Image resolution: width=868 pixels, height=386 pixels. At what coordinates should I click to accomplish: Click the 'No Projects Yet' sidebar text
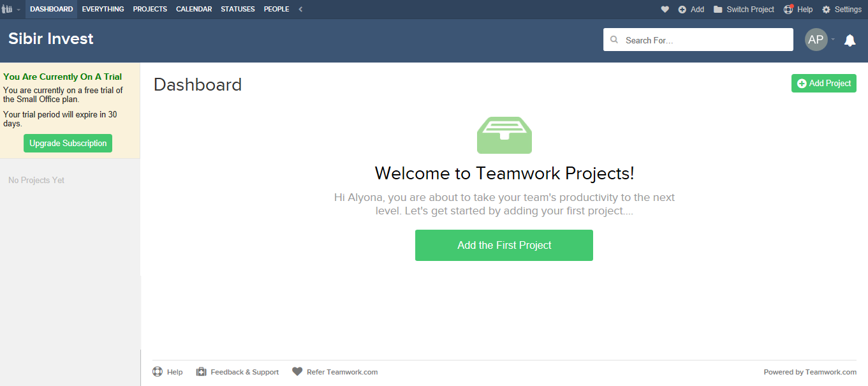[36, 181]
